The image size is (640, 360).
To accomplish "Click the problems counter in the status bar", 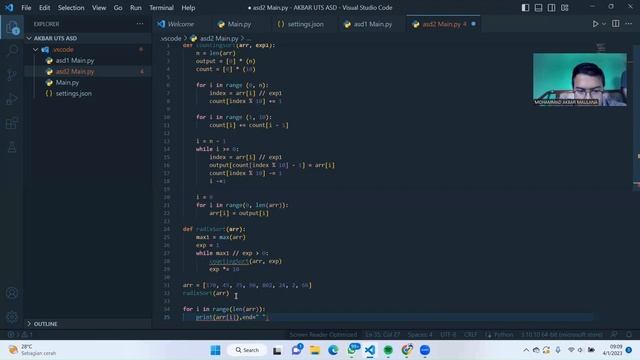I will pos(20,334).
